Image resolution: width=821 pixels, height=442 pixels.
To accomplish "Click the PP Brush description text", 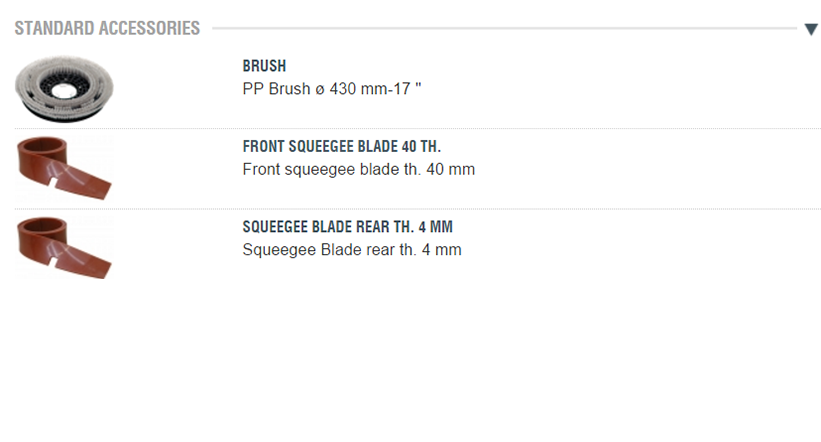I will tap(332, 88).
